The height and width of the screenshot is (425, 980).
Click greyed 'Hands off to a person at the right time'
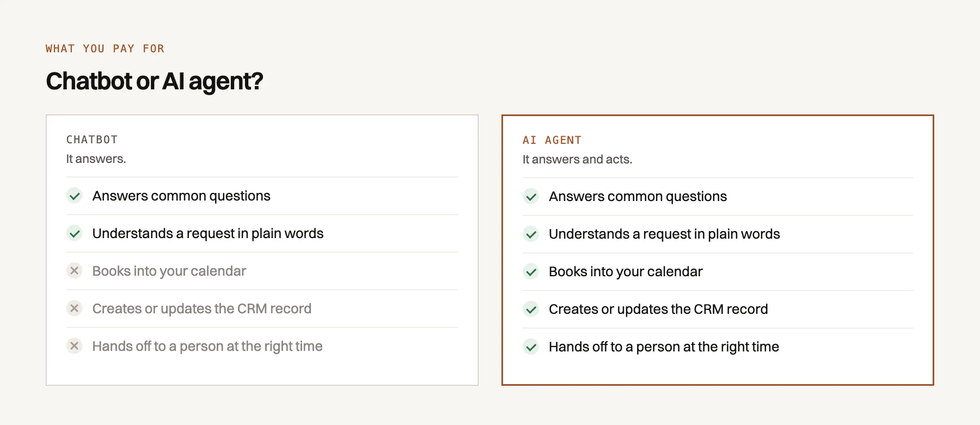pos(207,346)
